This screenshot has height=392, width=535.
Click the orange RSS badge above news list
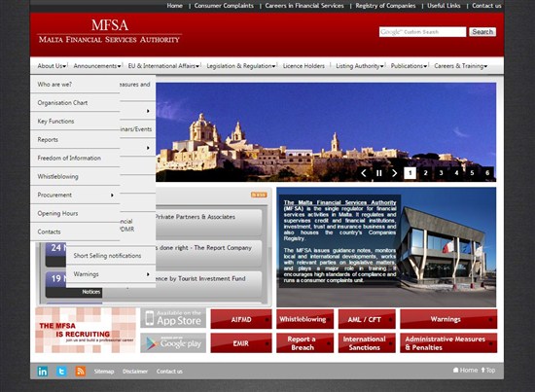[x=259, y=195]
